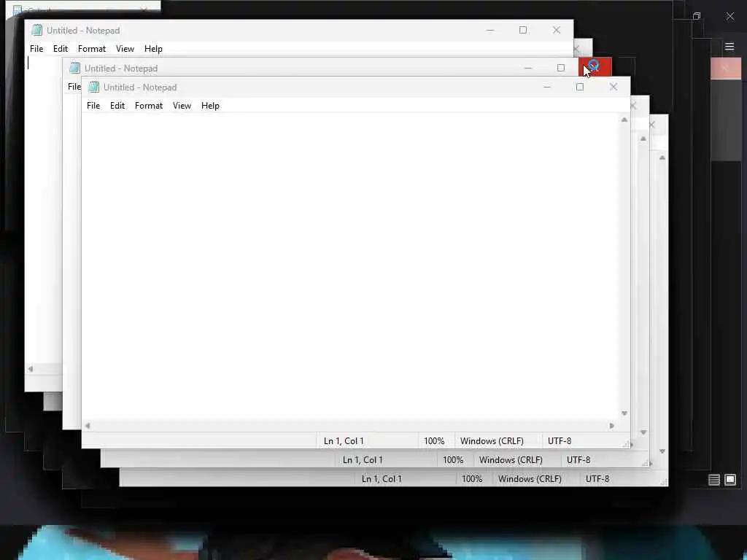Open Format menu in frontmost Notepad window

click(x=149, y=106)
